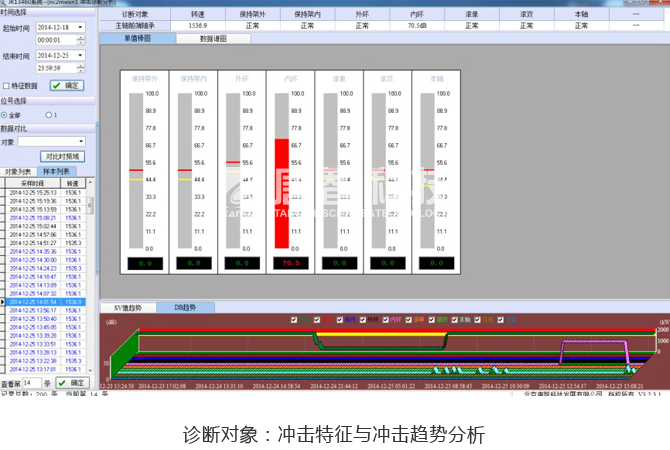Toggle the 外环 trend legend checkbox
Image resolution: width=670 pixels, height=450 pixels.
tap(363, 320)
